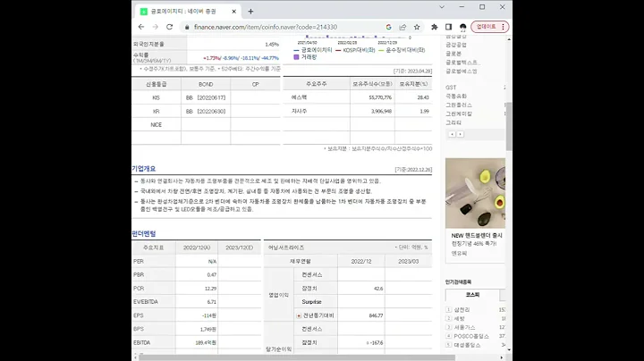The image size is (644, 361).
Task: Click the 2022/12(A) column header
Action: (197, 248)
